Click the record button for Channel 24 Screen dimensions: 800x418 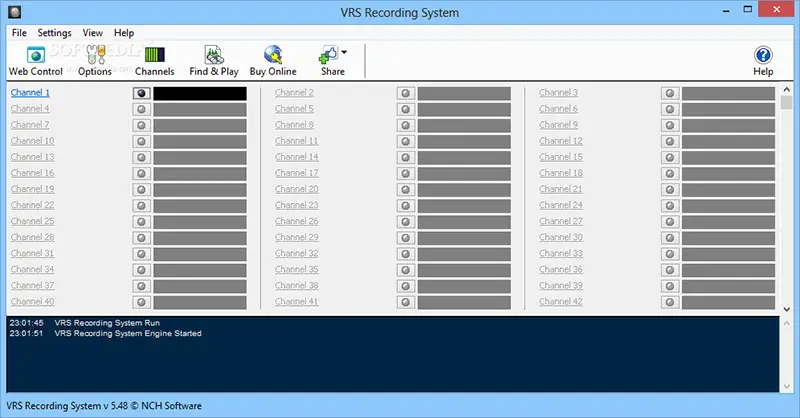click(x=670, y=206)
